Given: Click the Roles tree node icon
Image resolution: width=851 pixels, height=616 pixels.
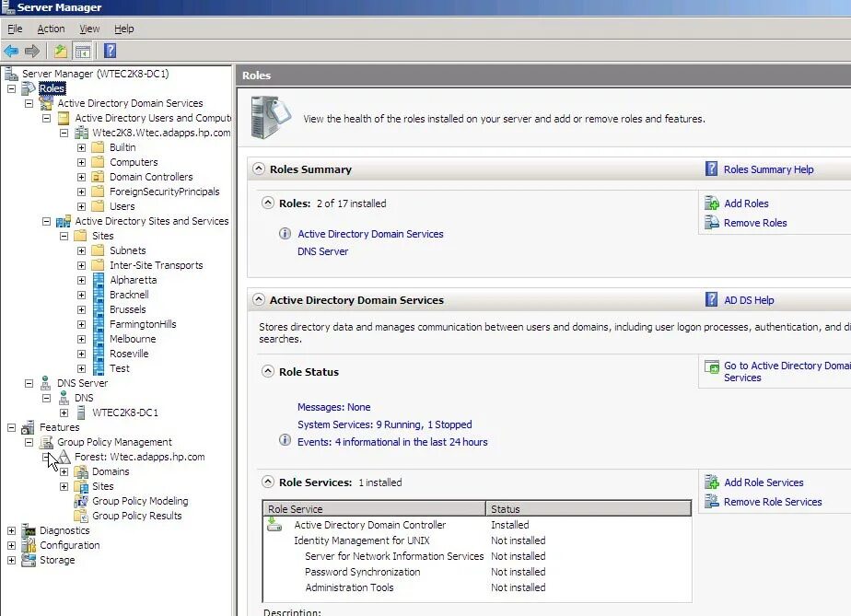Looking at the screenshot, I should (x=29, y=87).
